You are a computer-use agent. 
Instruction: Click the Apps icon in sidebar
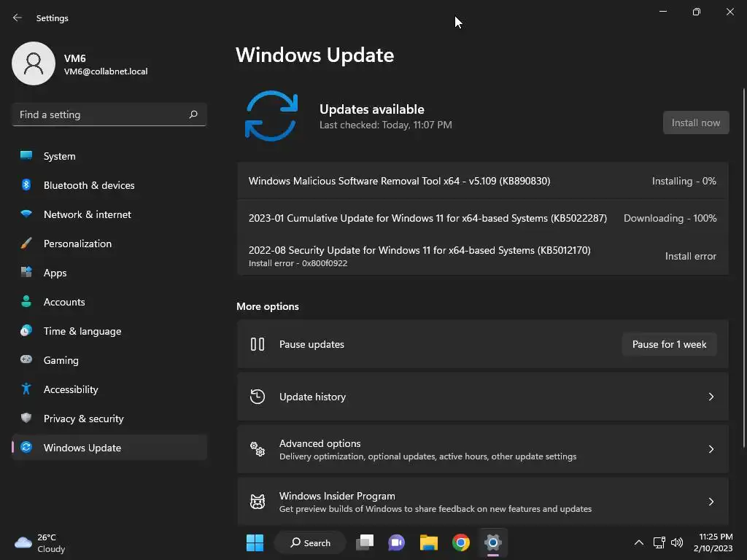26,273
